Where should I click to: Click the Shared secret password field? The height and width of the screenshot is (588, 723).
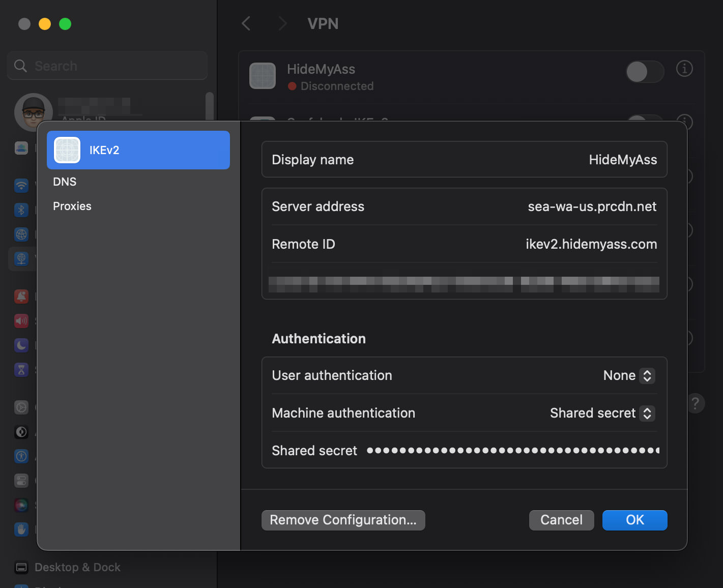513,451
